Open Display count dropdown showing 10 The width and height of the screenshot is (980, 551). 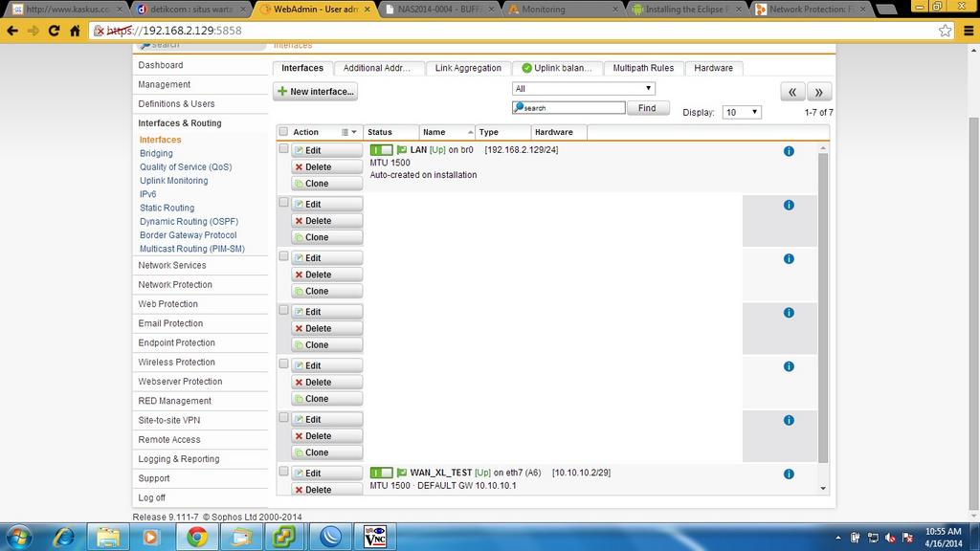[742, 113]
